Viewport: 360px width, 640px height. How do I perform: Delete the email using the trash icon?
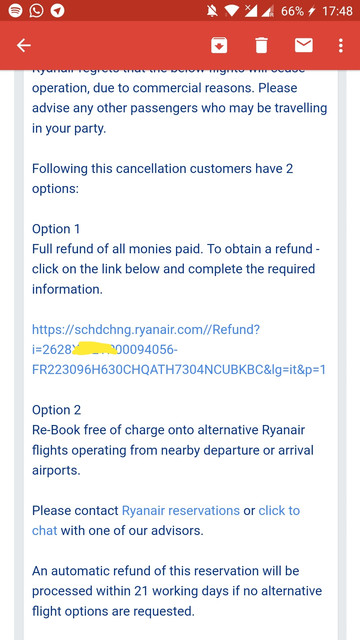pyautogui.click(x=261, y=45)
